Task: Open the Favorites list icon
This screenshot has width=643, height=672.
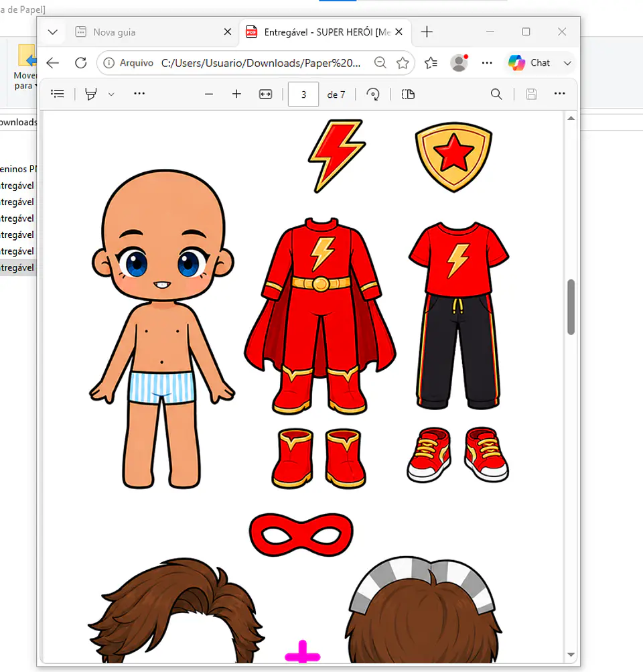Action: point(431,63)
